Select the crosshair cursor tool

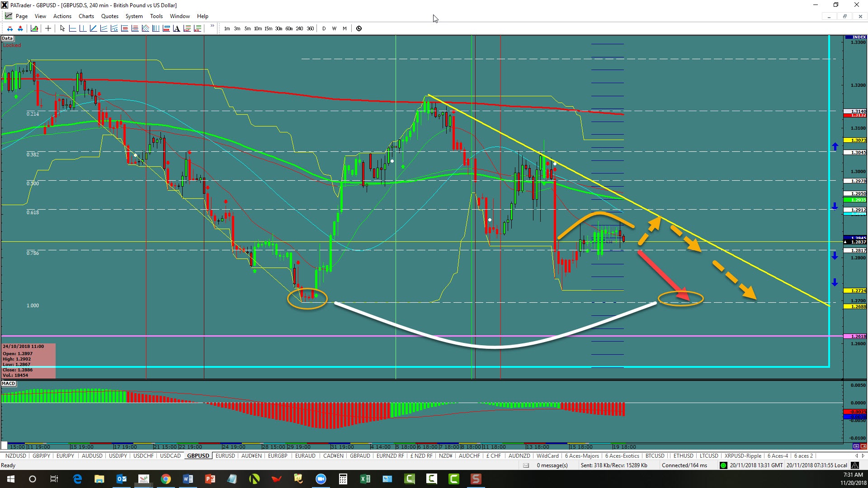(x=48, y=28)
